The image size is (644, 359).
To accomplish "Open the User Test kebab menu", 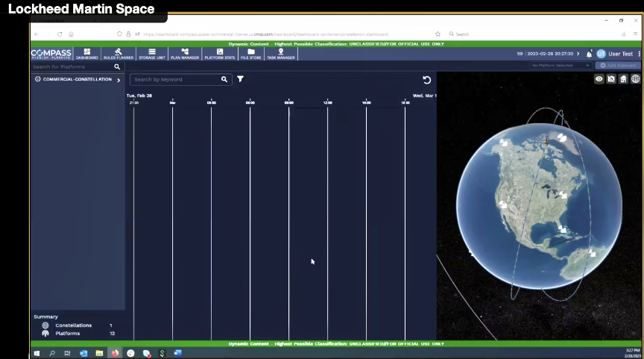I will (638, 54).
